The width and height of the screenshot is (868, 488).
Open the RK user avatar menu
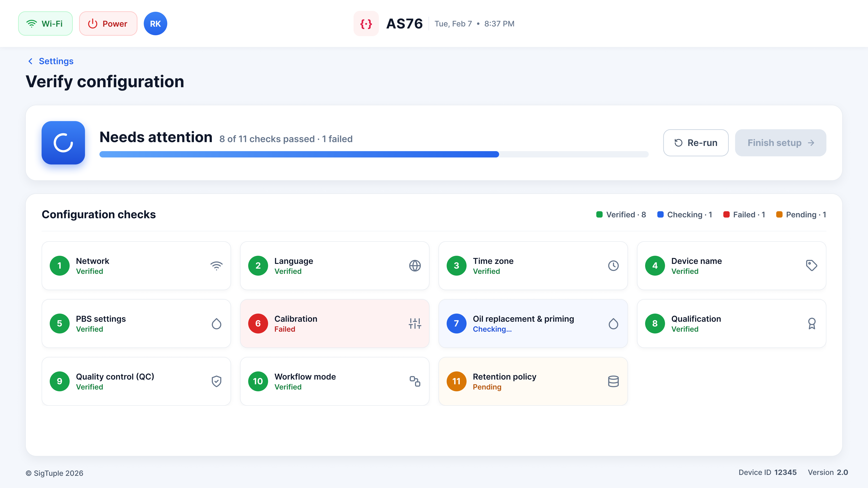[155, 23]
